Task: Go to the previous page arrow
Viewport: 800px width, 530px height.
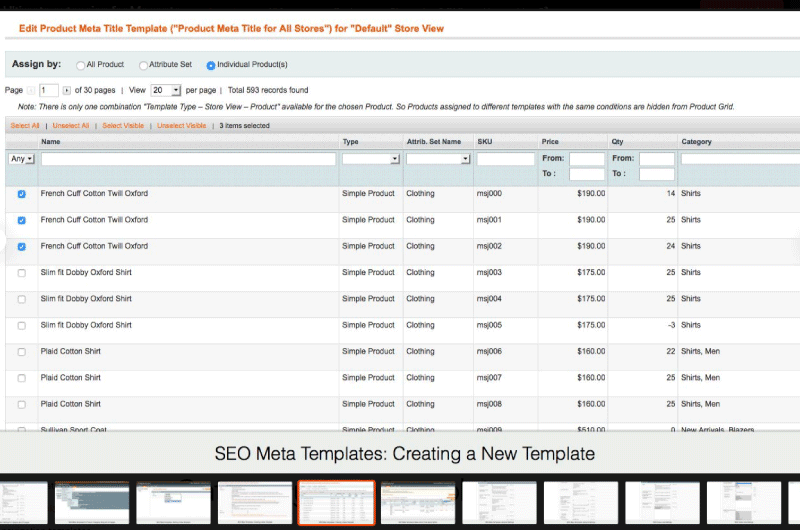Action: pyautogui.click(x=31, y=90)
